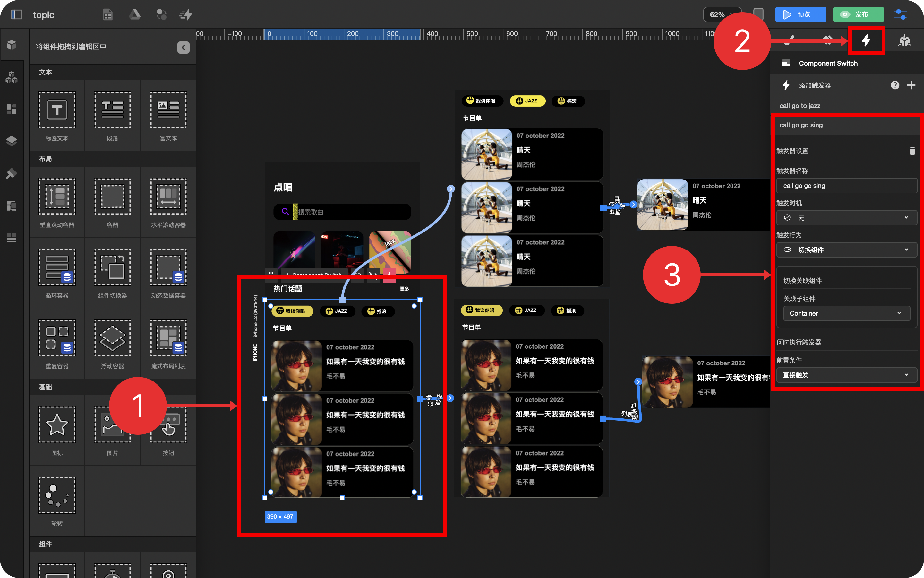Select the 流式布局列表 flow layout list tile
This screenshot has height=578, width=924.
pyautogui.click(x=168, y=344)
